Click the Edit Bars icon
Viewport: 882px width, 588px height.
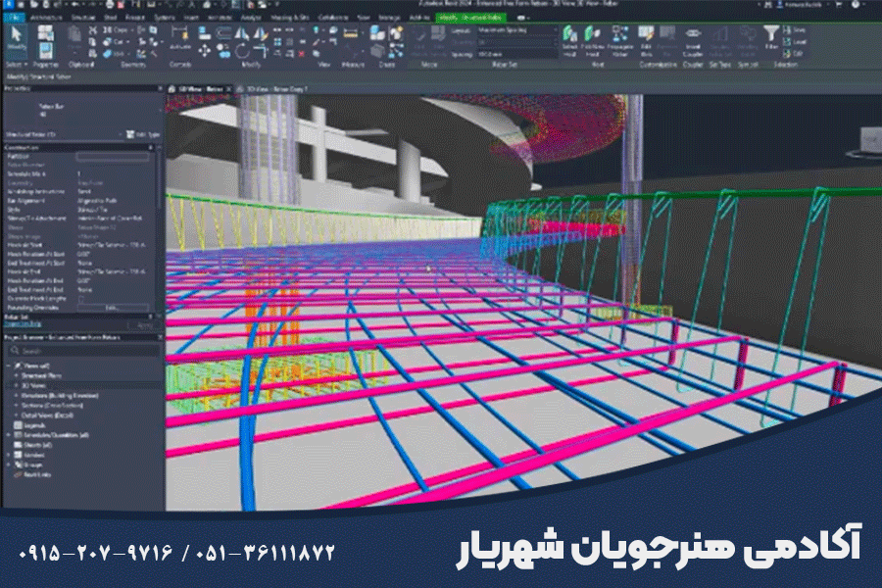[x=646, y=40]
